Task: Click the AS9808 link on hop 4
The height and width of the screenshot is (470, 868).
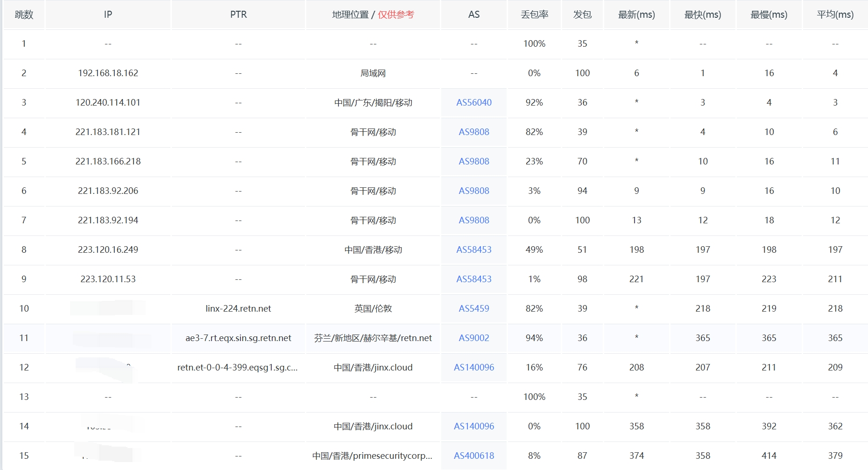Action: tap(473, 132)
